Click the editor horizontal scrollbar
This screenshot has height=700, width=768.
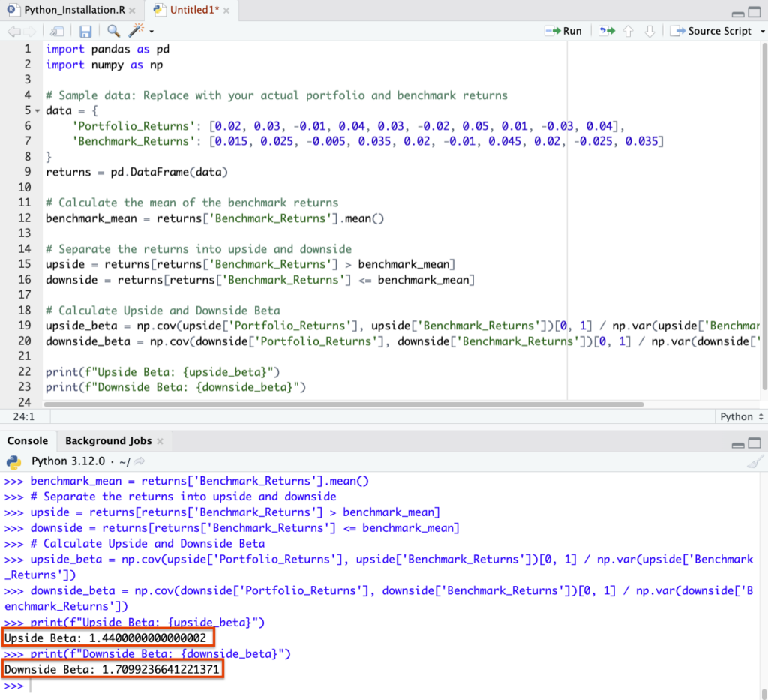(343, 404)
